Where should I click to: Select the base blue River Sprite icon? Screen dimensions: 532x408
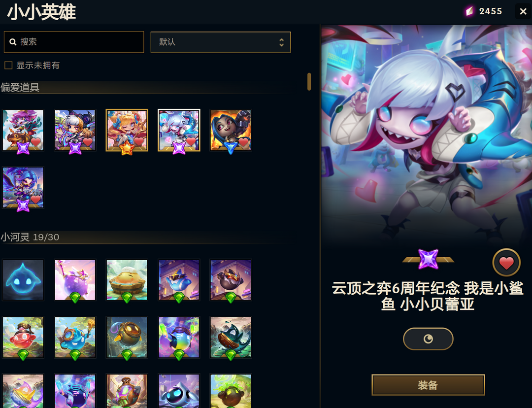pyautogui.click(x=23, y=280)
